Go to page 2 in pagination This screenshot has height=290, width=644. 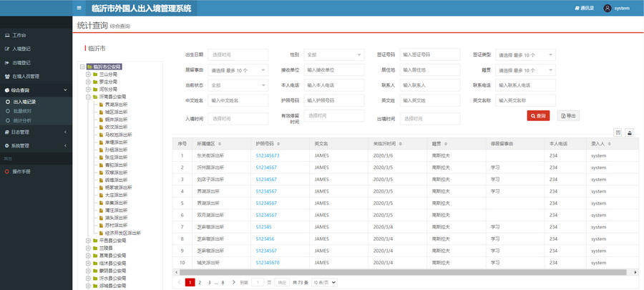200,282
